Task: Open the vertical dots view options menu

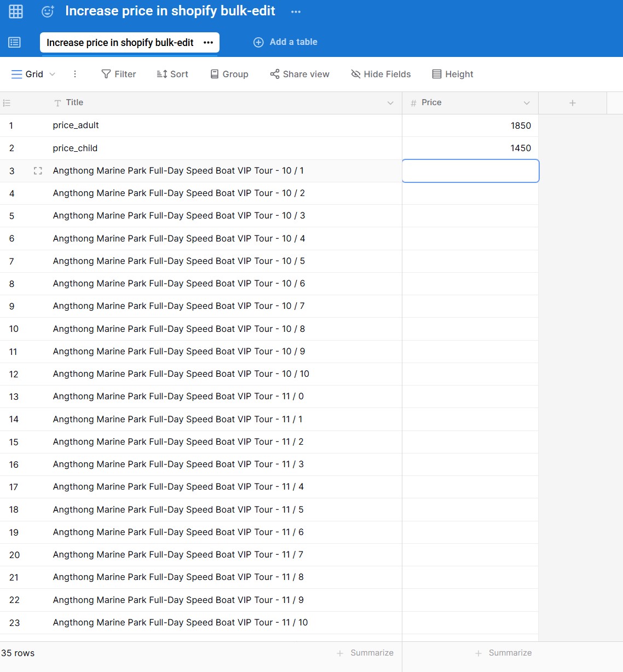Action: point(75,74)
